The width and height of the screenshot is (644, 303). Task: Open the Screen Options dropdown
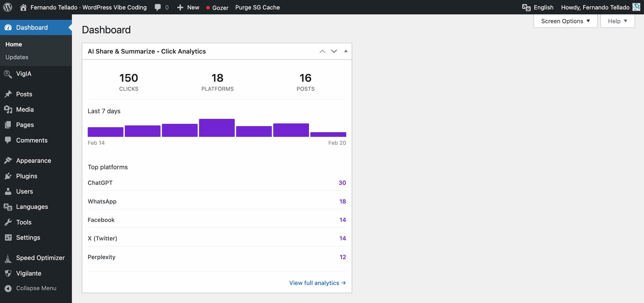565,21
